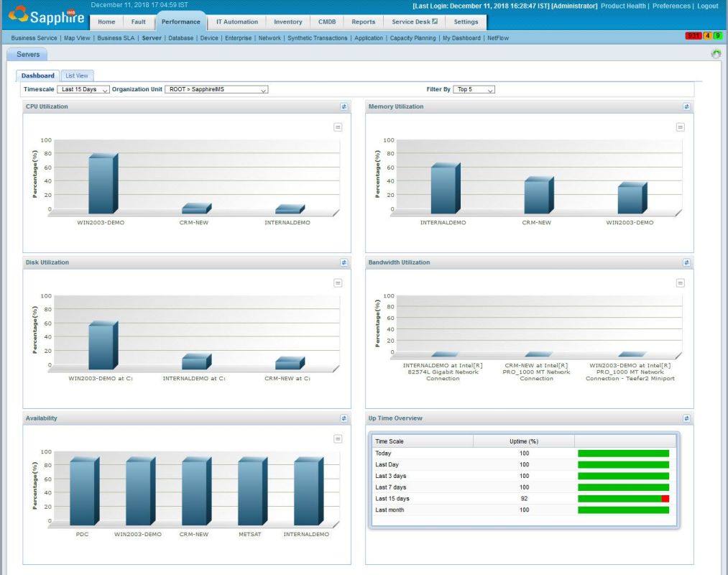Image resolution: width=728 pixels, height=575 pixels.
Task: Refresh the Bandwidth Utilization panel
Action: [x=688, y=262]
